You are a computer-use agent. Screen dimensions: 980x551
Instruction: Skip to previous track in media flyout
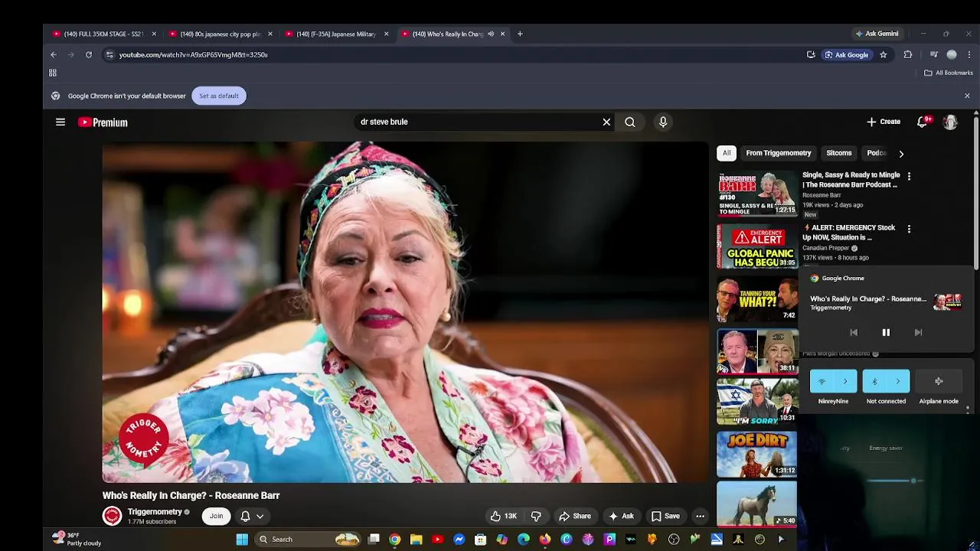point(854,332)
